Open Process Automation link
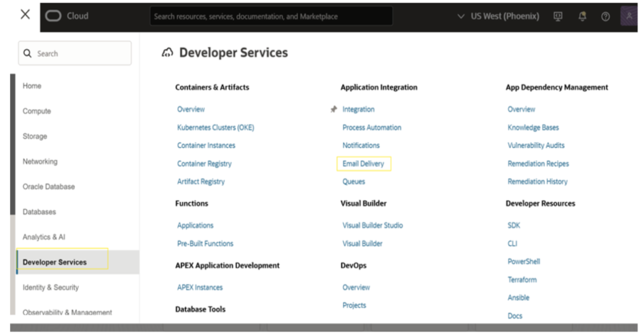The height and width of the screenshot is (335, 644). point(372,127)
